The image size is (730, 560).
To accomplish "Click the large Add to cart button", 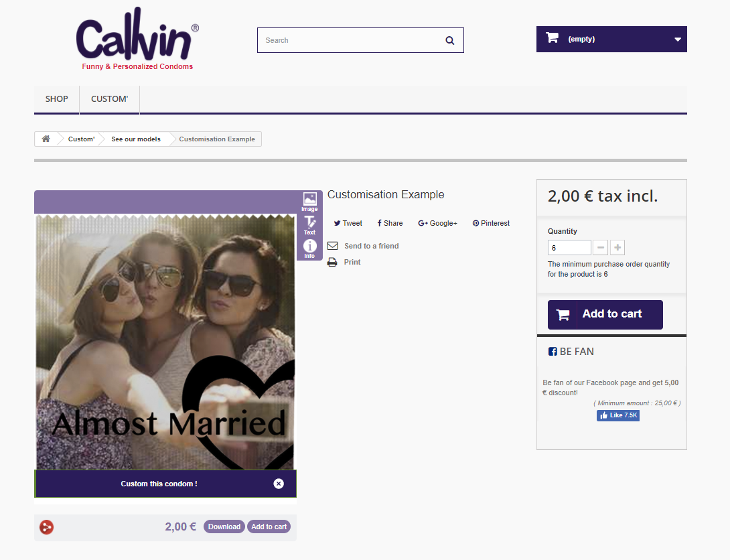I will pyautogui.click(x=605, y=314).
